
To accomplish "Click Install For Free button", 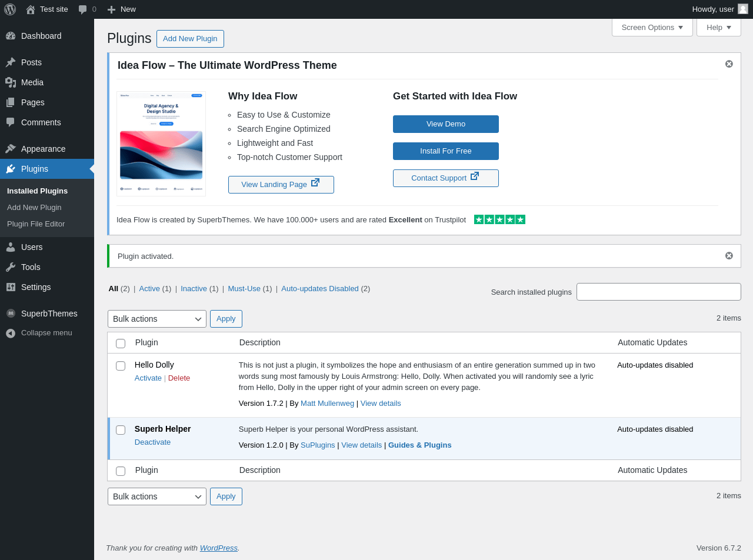I will [446, 151].
